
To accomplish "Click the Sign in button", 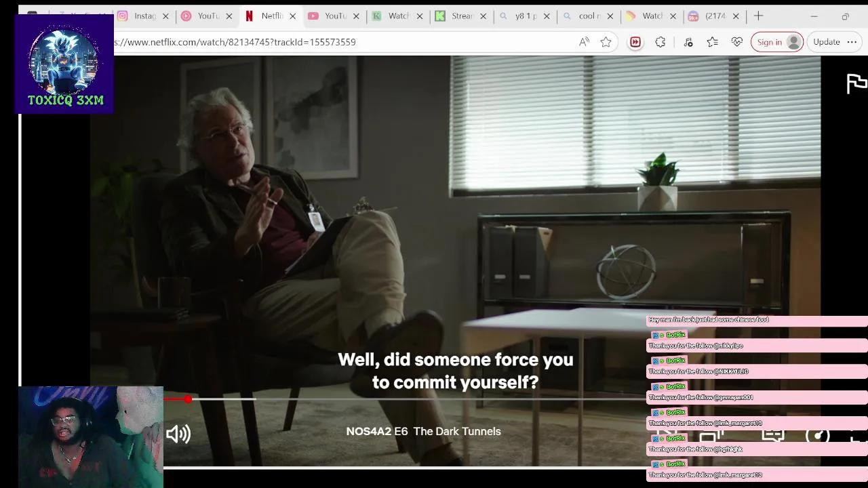I will click(x=777, y=42).
